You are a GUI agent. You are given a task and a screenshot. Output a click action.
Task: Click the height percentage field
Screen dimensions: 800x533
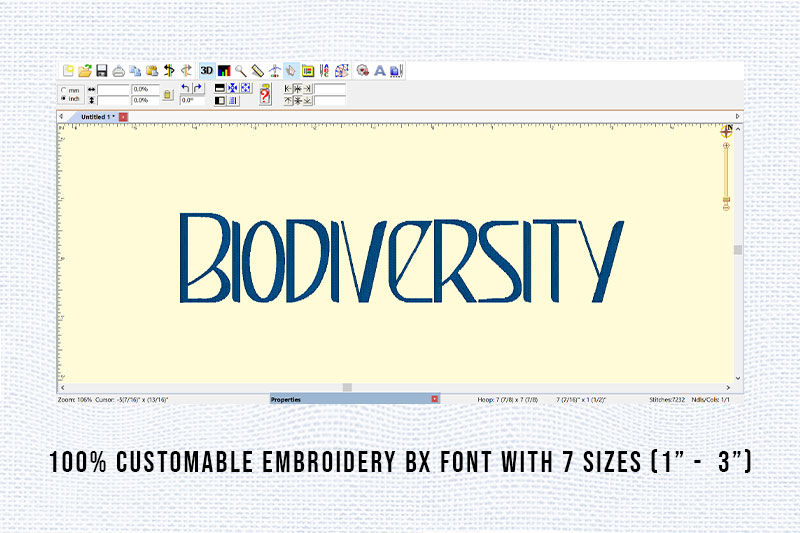(x=145, y=100)
